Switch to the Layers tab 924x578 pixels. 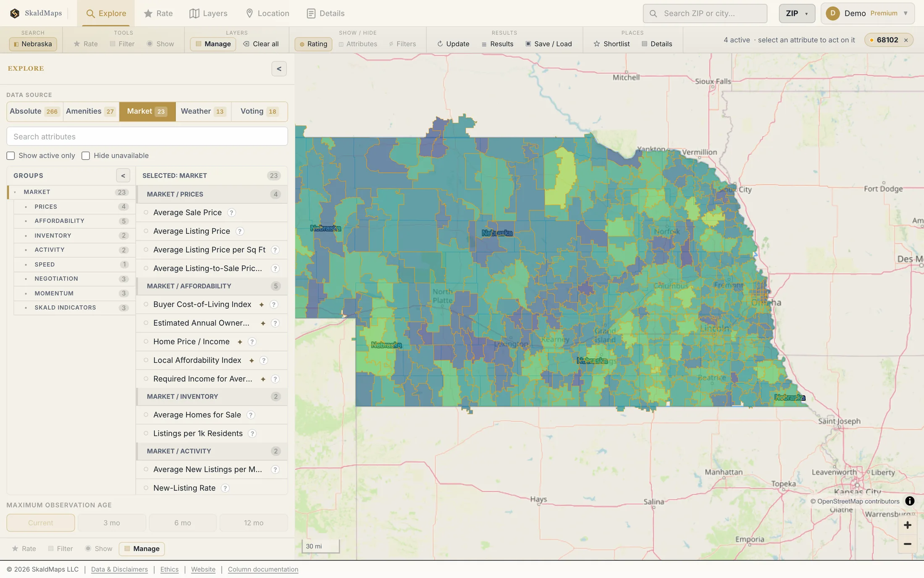click(x=208, y=13)
